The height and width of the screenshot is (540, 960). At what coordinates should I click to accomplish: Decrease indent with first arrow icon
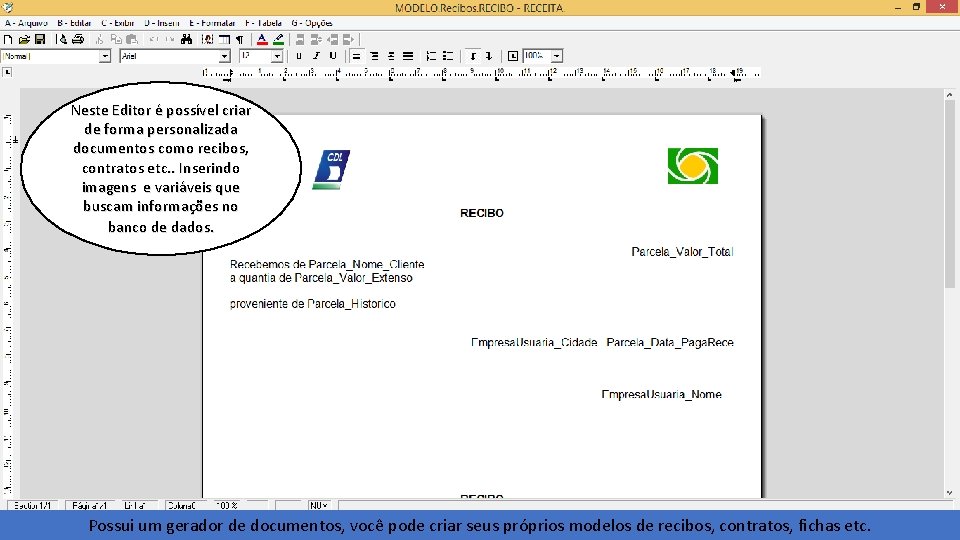(473, 56)
